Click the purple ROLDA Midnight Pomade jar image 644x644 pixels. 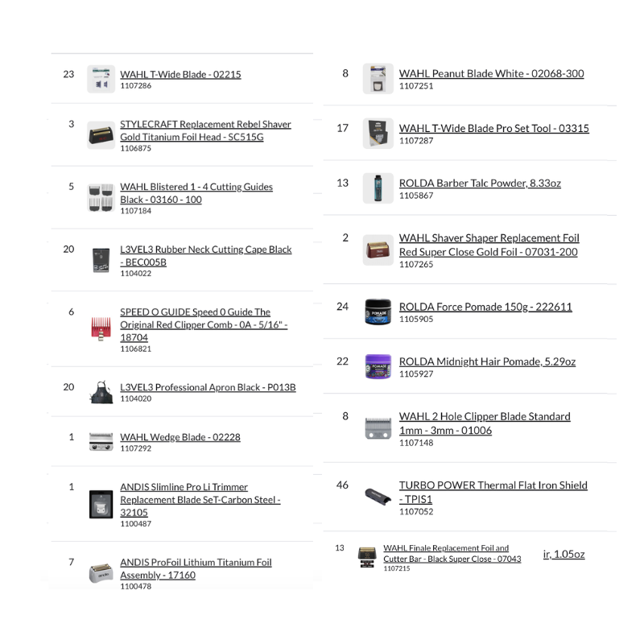coord(378,366)
